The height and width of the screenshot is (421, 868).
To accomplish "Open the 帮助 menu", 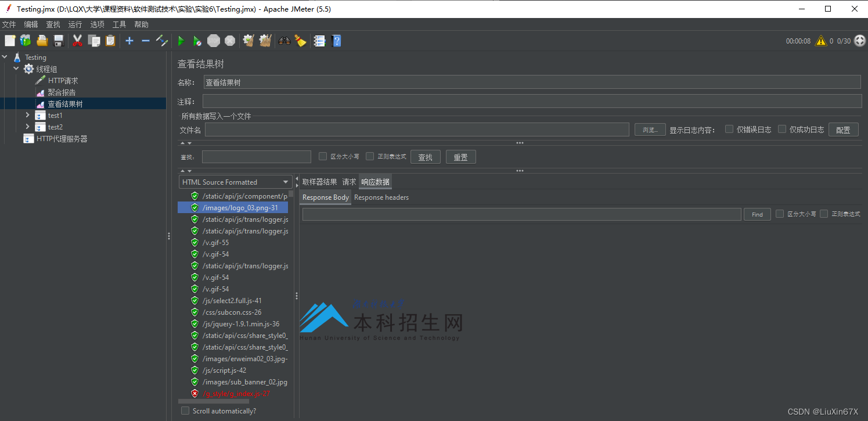I will [x=141, y=24].
